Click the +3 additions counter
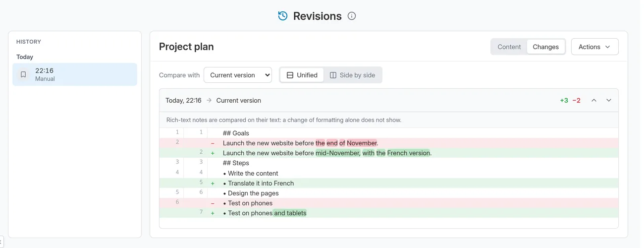644x248 pixels. [564, 100]
